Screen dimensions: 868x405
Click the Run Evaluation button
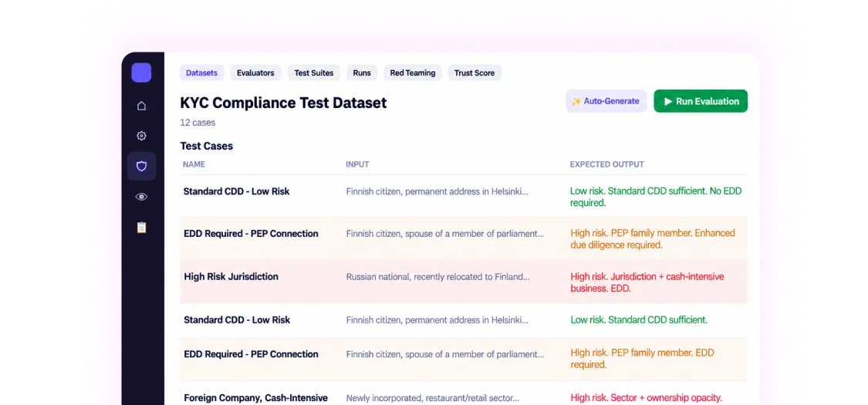point(701,101)
